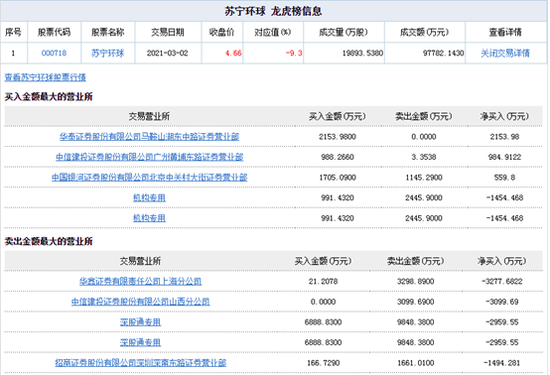
Task: Click 关闭交易详情 to close trade details
Action: click(505, 53)
